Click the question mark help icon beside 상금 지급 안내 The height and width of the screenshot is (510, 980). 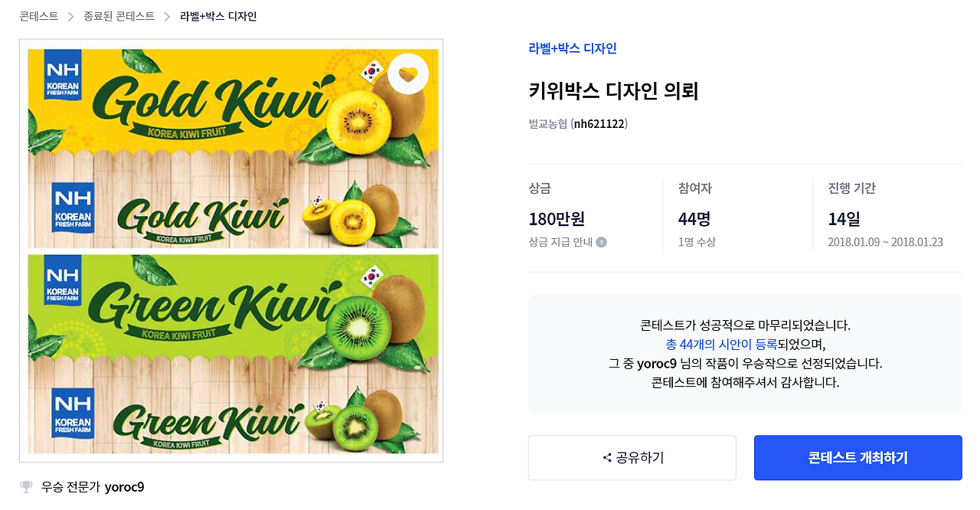(x=601, y=243)
